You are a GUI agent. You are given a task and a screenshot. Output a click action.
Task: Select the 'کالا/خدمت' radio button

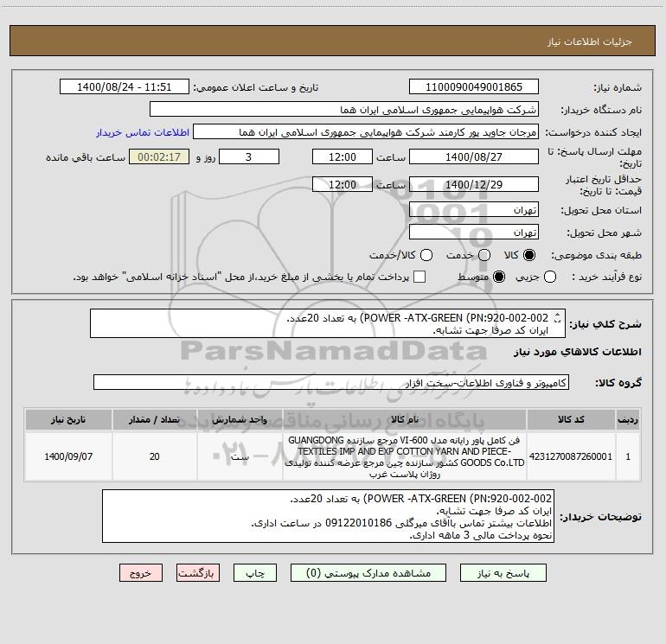(426, 255)
